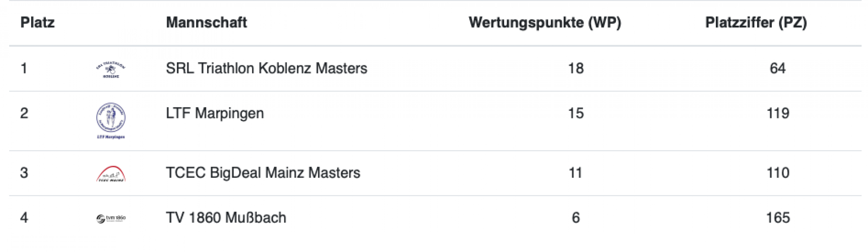Click the Platz column header
The width and height of the screenshot is (868, 252).
tap(37, 22)
